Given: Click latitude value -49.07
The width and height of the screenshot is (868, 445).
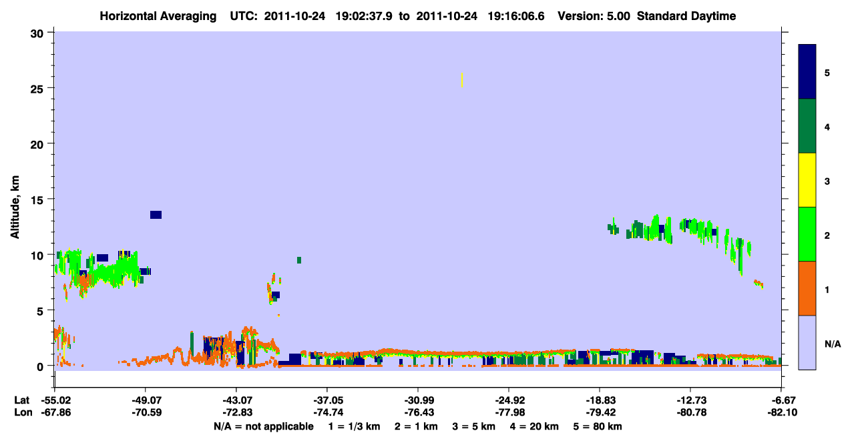Looking at the screenshot, I should [146, 400].
